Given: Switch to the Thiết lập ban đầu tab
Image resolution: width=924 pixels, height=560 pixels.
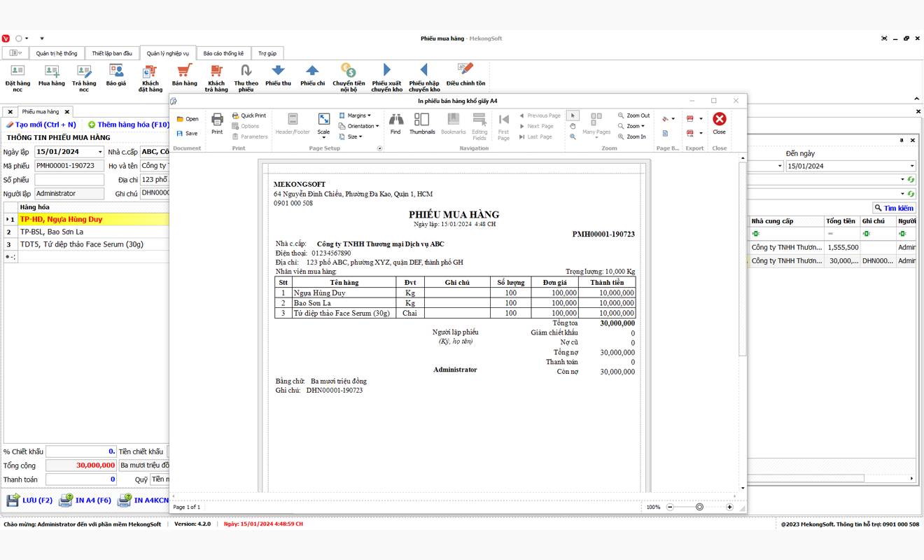Looking at the screenshot, I should (x=112, y=53).
